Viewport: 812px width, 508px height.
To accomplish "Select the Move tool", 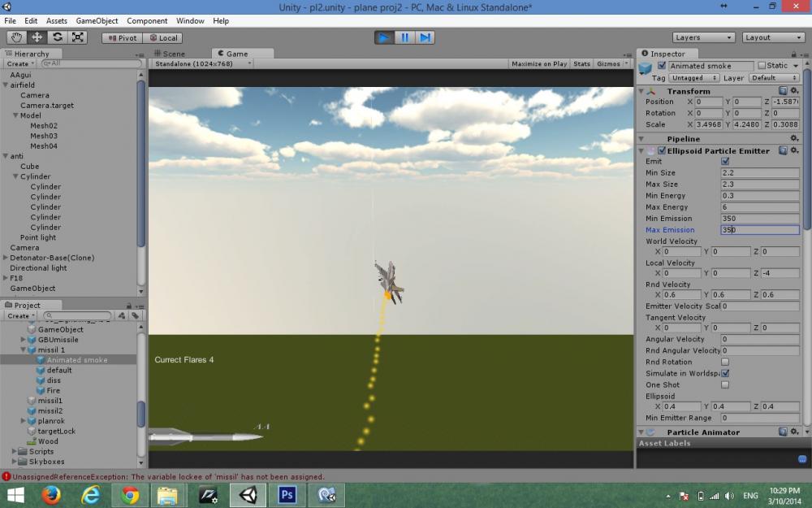I will [x=37, y=37].
